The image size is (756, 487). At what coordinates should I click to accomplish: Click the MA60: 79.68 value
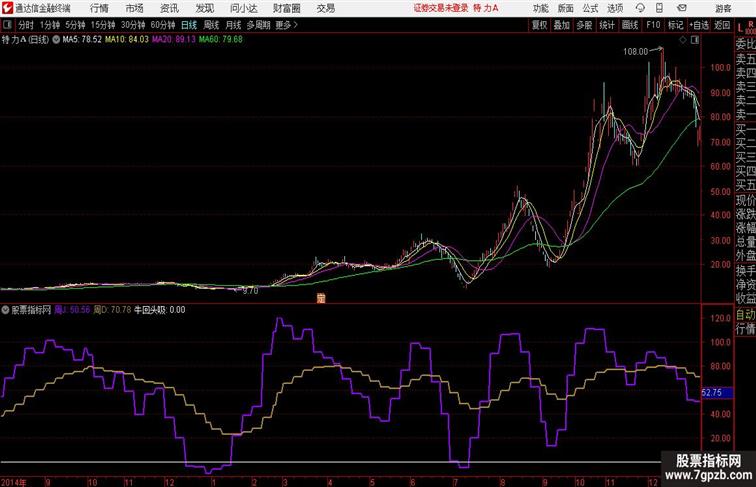(220, 40)
